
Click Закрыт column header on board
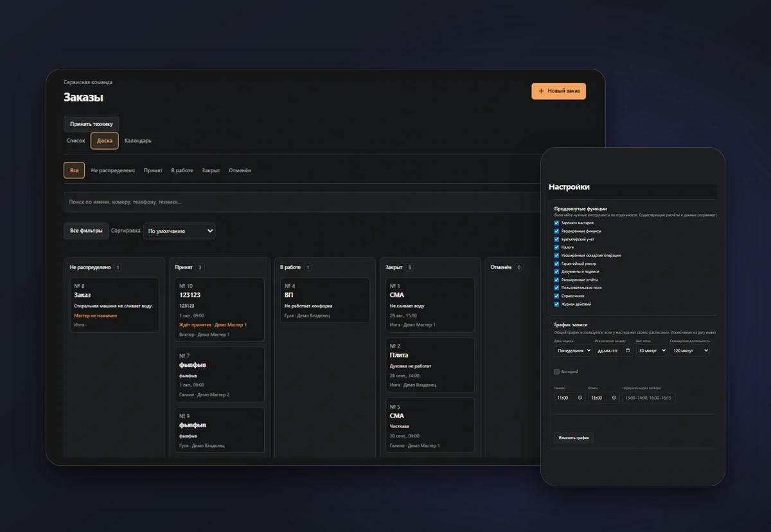click(394, 267)
